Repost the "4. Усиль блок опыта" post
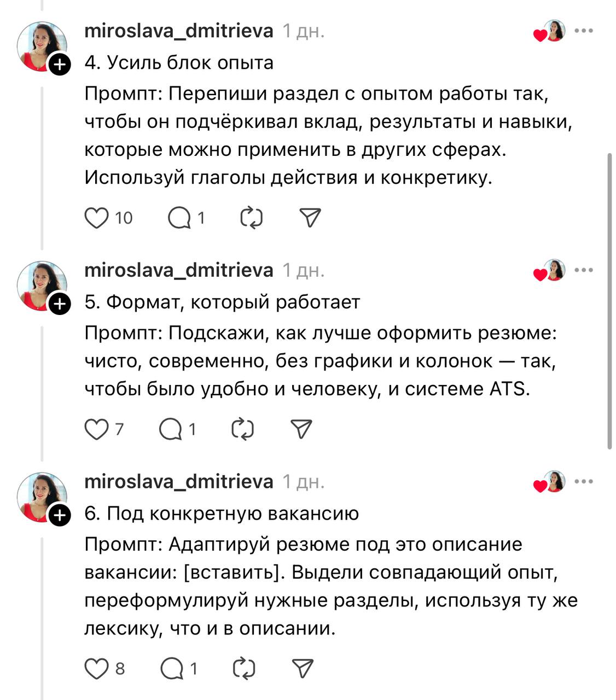 pyautogui.click(x=252, y=218)
